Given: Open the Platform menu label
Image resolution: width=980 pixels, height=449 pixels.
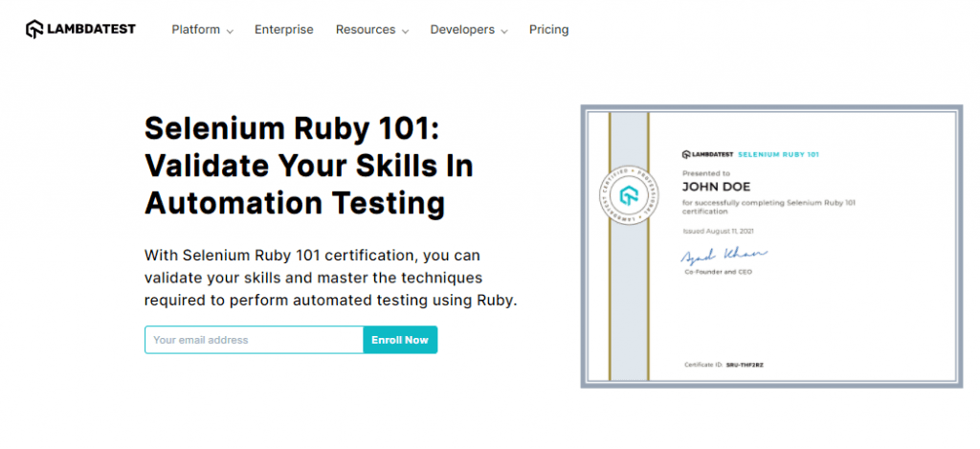Looking at the screenshot, I should (195, 30).
